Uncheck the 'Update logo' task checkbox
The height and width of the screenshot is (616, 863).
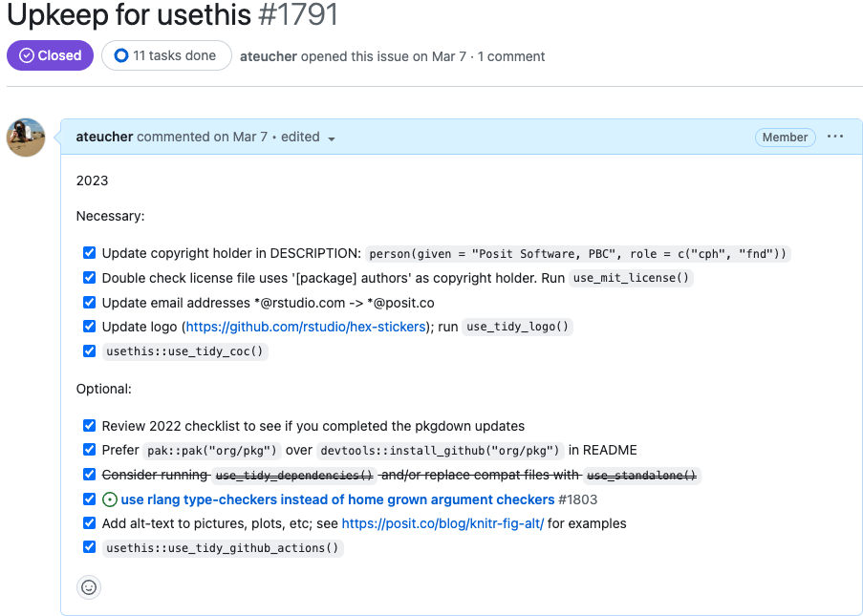tap(89, 326)
